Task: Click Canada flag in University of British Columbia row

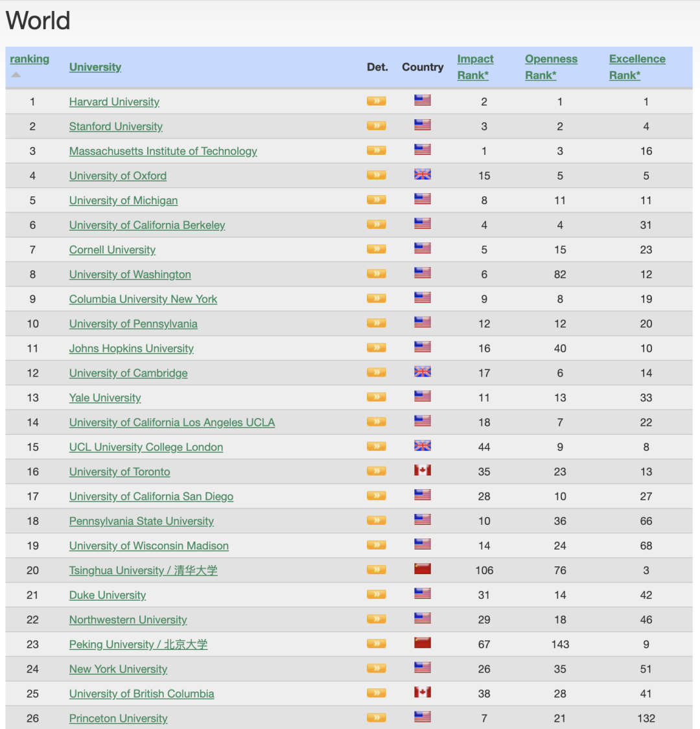Action: pos(423,692)
